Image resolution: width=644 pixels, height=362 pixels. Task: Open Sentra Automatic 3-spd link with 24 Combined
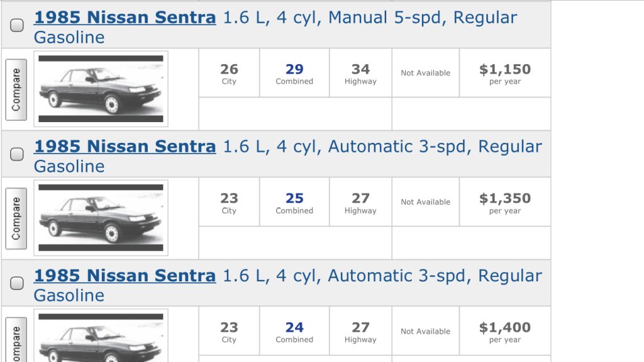(x=125, y=276)
